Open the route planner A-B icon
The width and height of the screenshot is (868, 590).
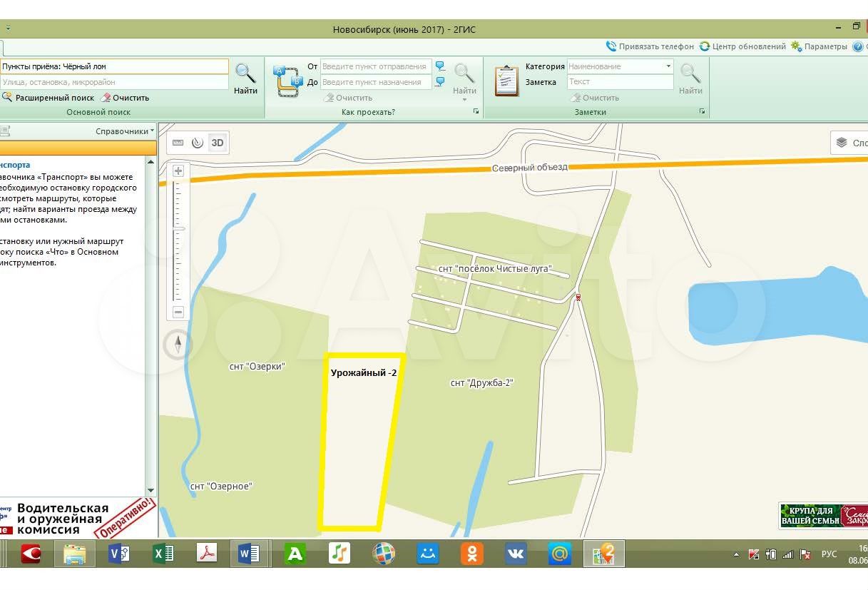pos(289,81)
